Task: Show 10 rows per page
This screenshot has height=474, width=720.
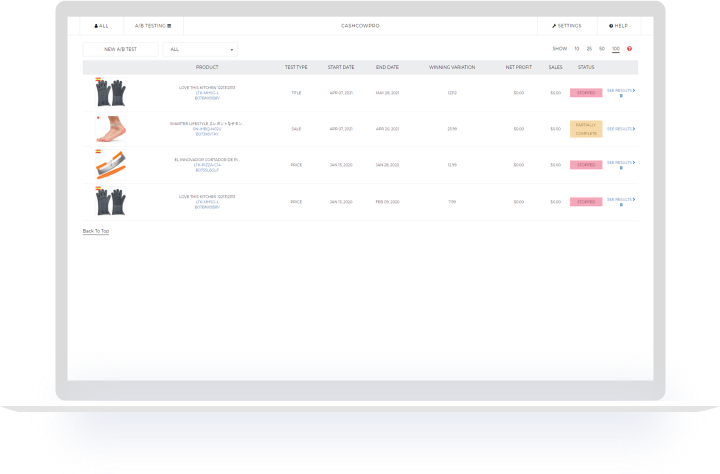Action: pyautogui.click(x=577, y=49)
